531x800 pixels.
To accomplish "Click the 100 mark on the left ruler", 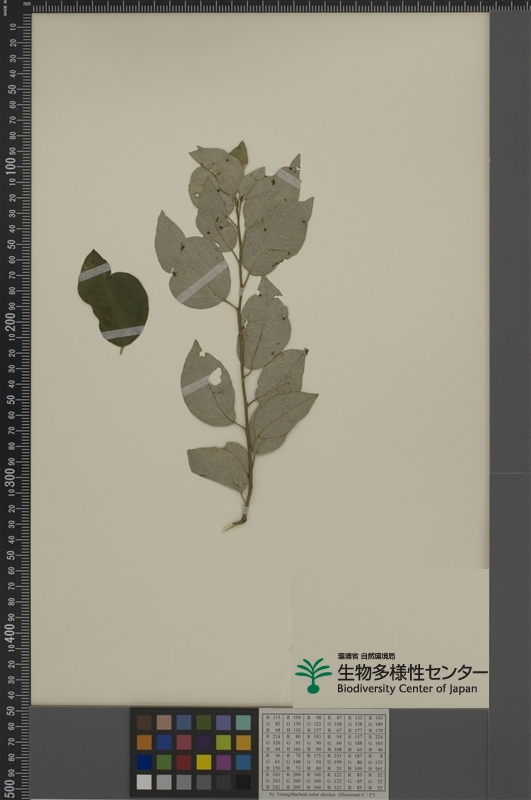I will pyautogui.click(x=10, y=166).
